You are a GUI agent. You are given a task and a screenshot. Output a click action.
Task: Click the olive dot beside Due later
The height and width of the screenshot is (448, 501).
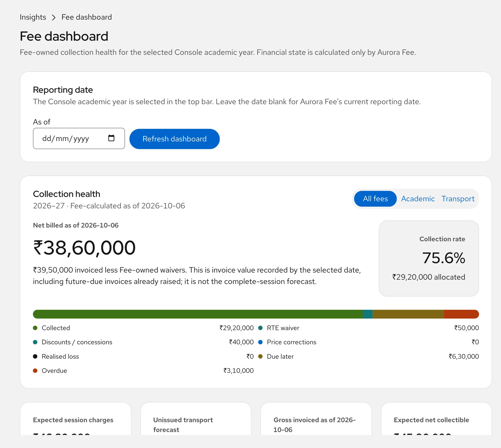click(261, 356)
